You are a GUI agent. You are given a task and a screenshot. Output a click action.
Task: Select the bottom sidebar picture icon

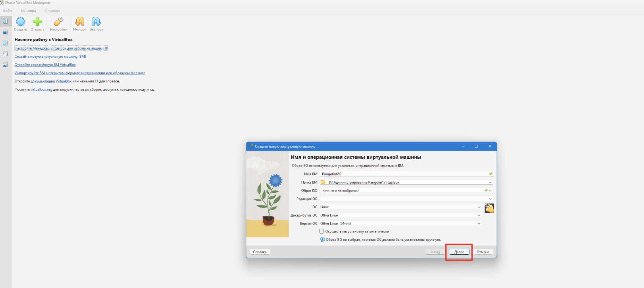click(5, 65)
